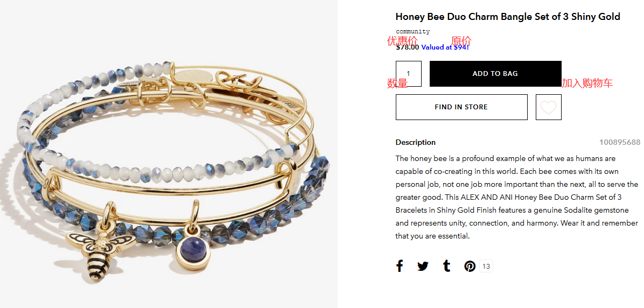Click the product number 100895688
644x308 pixels.
pyautogui.click(x=619, y=143)
